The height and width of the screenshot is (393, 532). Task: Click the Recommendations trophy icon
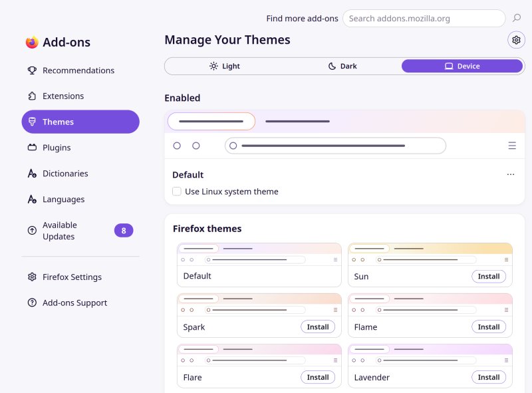coord(32,70)
